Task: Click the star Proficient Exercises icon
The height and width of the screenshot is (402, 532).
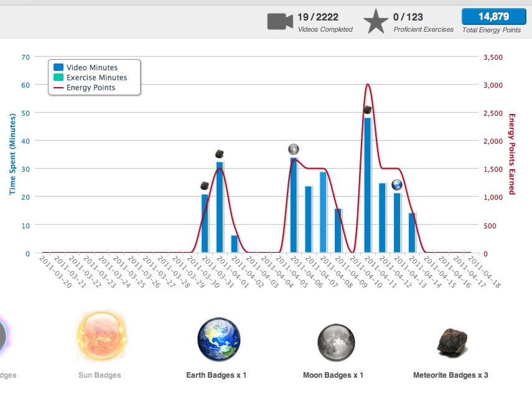Action: point(376,22)
